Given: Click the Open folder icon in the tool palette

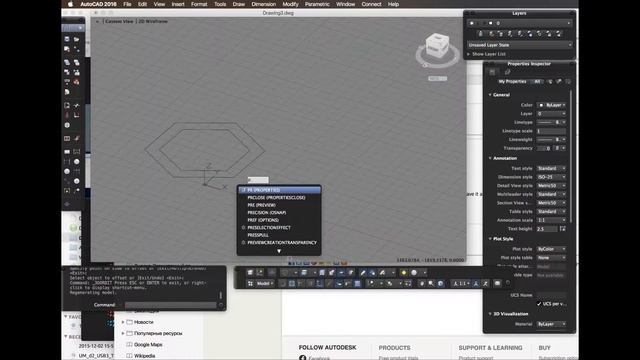Looking at the screenshot, I should pos(76,39).
